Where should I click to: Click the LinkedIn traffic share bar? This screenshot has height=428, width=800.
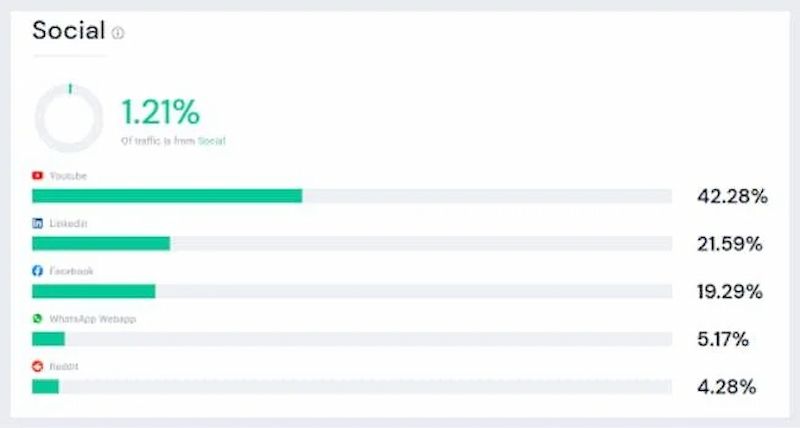point(352,243)
